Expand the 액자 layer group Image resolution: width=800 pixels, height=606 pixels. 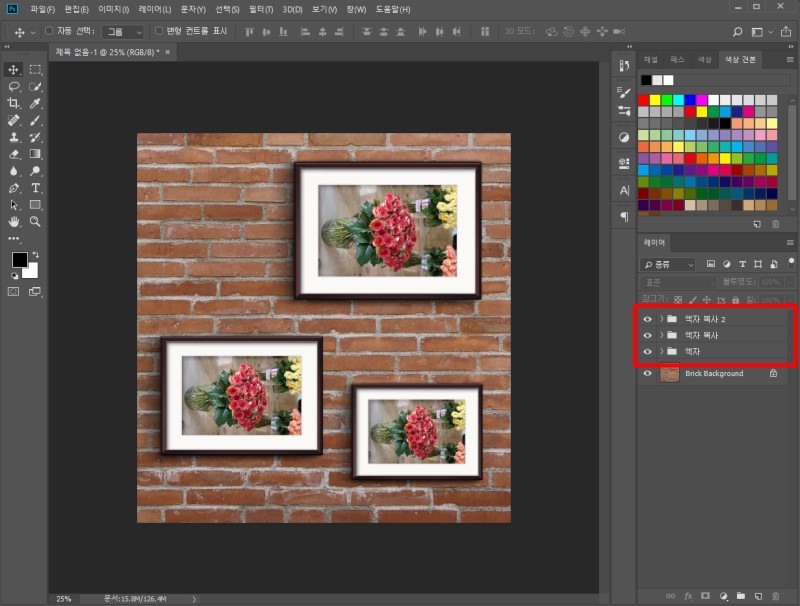pyautogui.click(x=661, y=352)
